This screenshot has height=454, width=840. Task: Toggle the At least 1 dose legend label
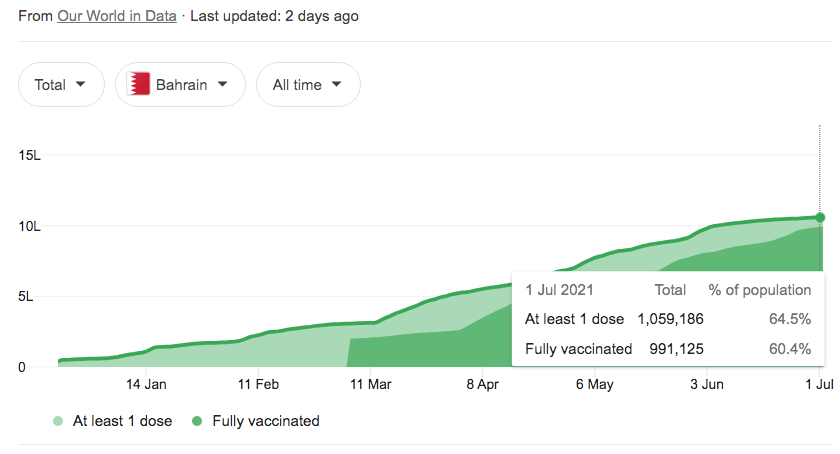122,422
